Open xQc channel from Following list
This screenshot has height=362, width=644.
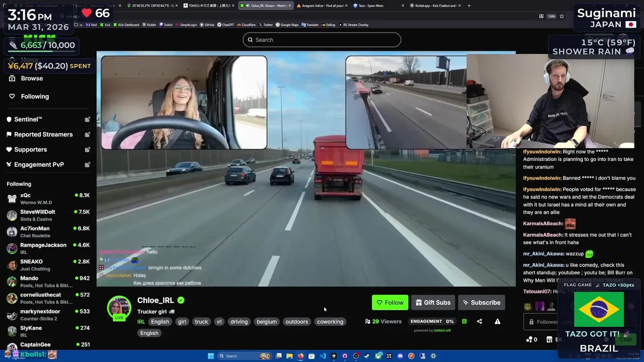click(x=48, y=198)
